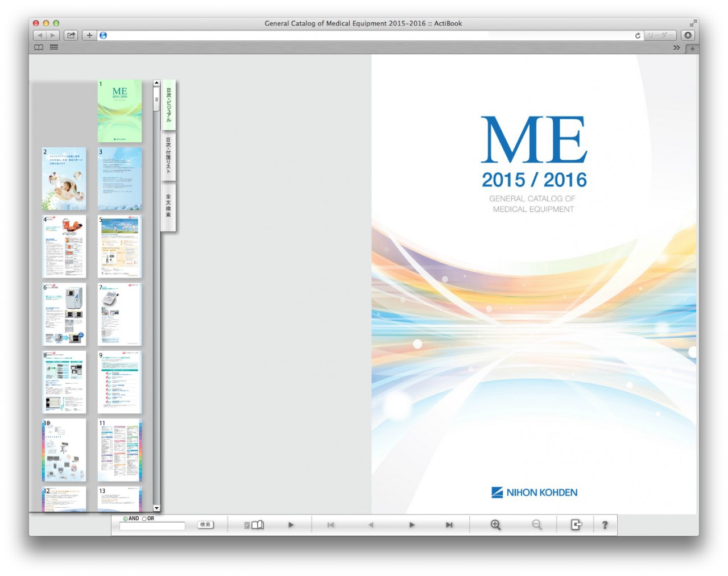Open page 6 thumbnail

[x=64, y=314]
